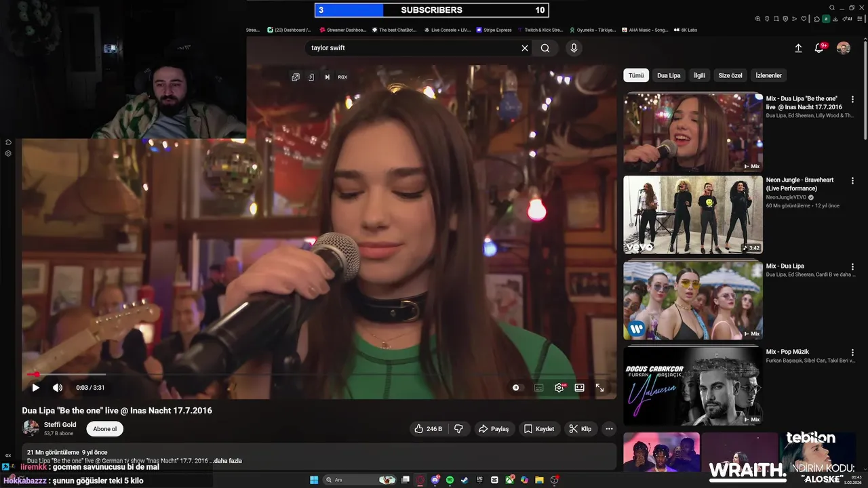The height and width of the screenshot is (488, 868).
Task: Open the browser easy setup sliders icon
Action: point(860,19)
